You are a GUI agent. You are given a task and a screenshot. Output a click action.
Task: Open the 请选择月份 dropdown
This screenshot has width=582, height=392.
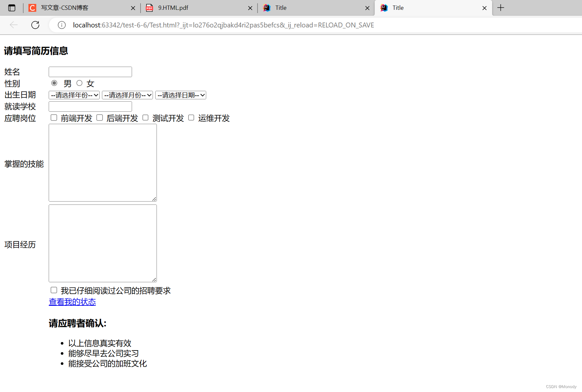pyautogui.click(x=127, y=95)
